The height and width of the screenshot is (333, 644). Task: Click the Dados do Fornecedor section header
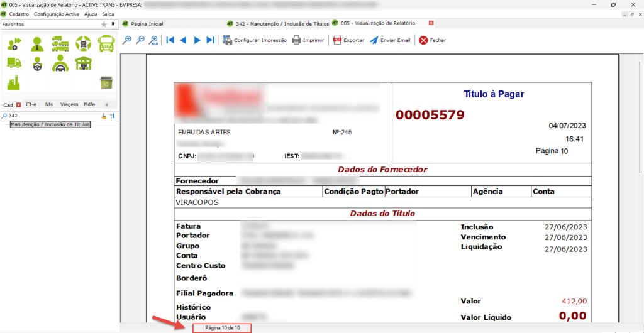click(x=382, y=169)
